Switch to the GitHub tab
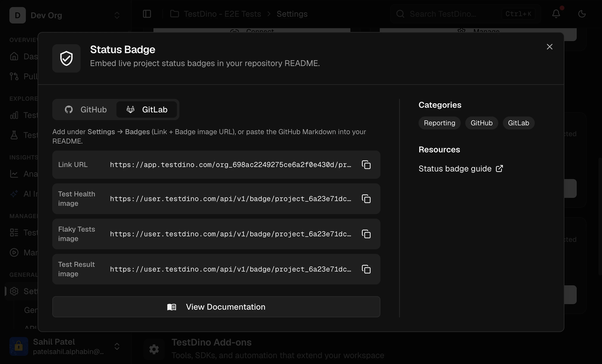The width and height of the screenshot is (602, 364). 86,110
